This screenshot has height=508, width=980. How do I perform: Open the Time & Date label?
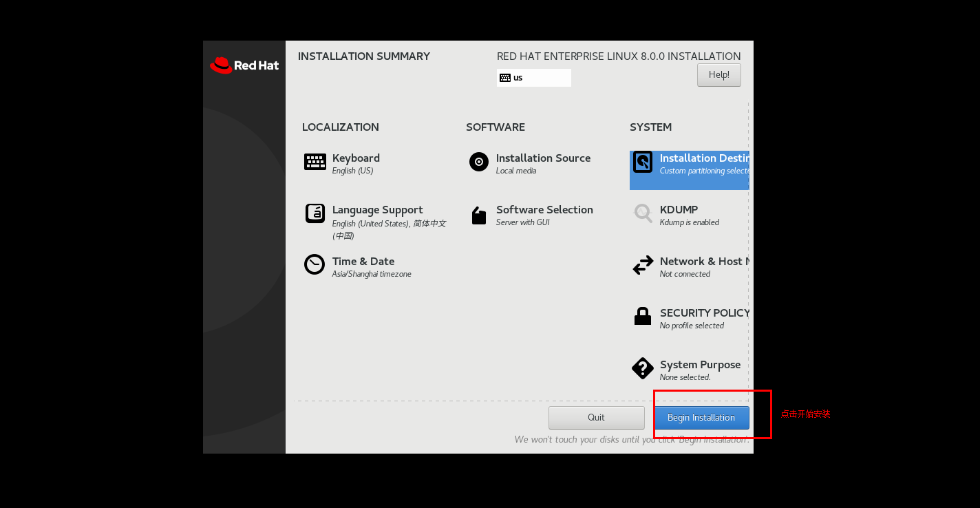pos(363,262)
